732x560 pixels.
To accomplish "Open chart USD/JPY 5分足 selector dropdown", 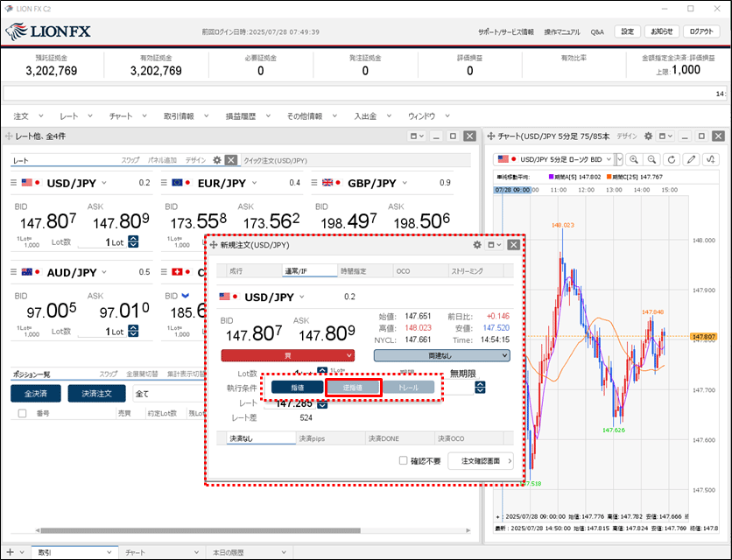I will click(619, 159).
